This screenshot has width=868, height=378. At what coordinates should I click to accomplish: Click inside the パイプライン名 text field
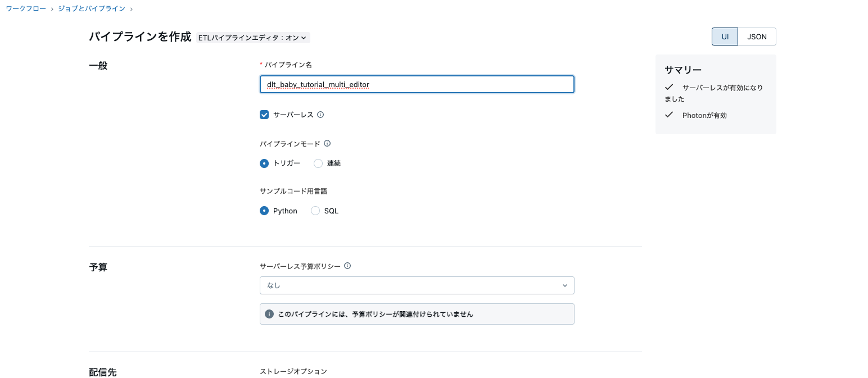(417, 84)
